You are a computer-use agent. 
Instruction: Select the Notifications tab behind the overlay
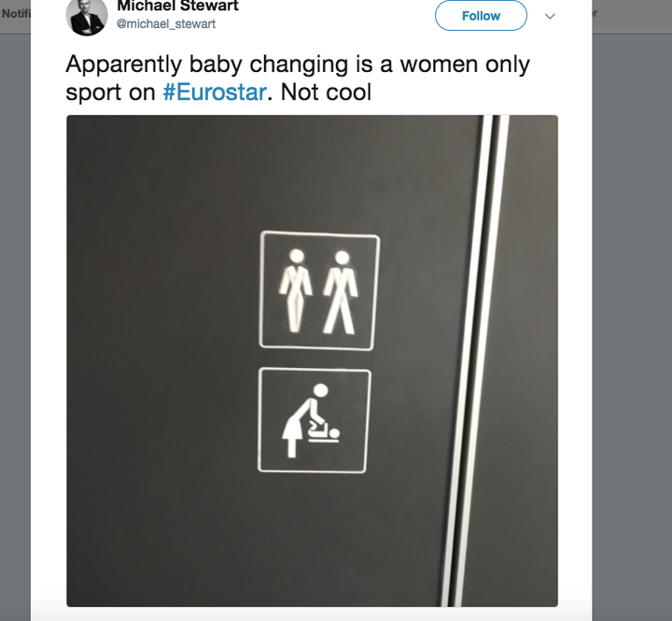click(16, 14)
